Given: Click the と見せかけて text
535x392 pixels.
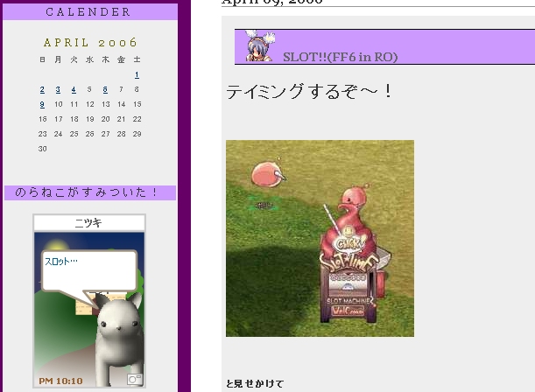Looking at the screenshot, I should click(255, 383).
